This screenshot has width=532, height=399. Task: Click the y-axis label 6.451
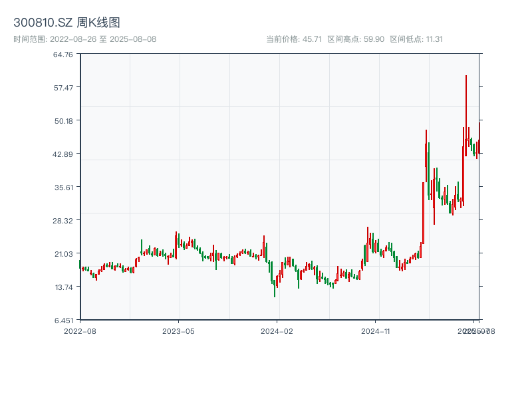coord(64,321)
